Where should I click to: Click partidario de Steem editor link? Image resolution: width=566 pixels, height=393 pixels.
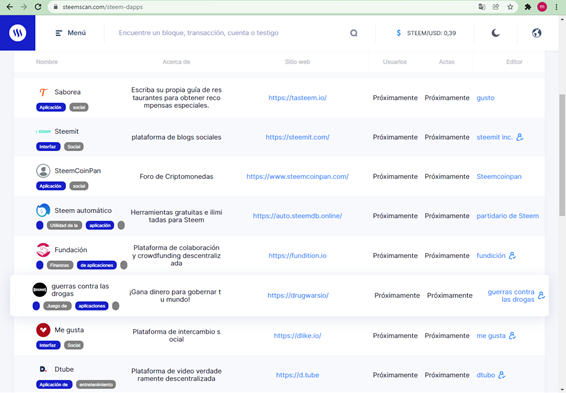508,216
